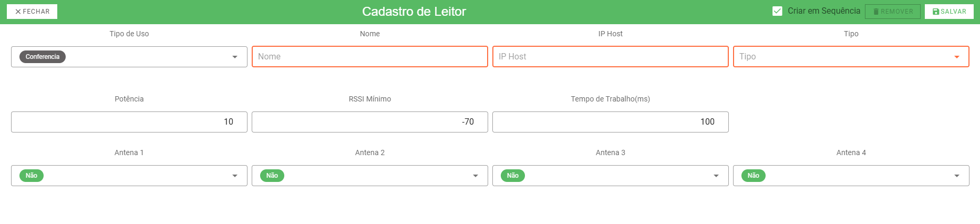Toggle the Criar em Sequência checkbox
Viewport: 980px width, 224px height.
pyautogui.click(x=777, y=11)
